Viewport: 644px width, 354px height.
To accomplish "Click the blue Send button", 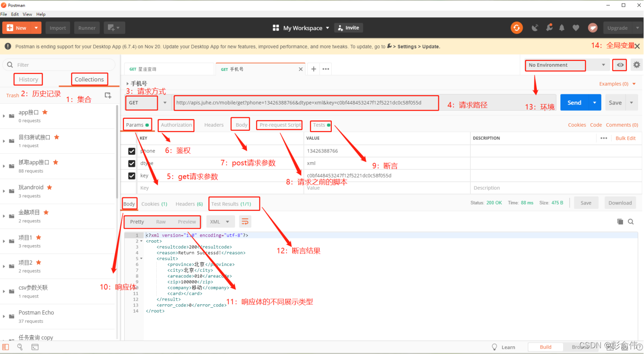I will [x=574, y=103].
